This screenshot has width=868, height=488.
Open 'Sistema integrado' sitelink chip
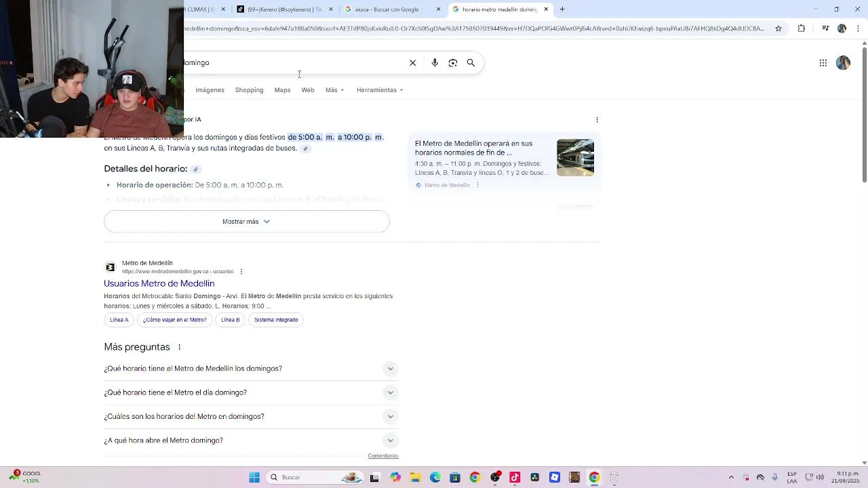point(276,320)
